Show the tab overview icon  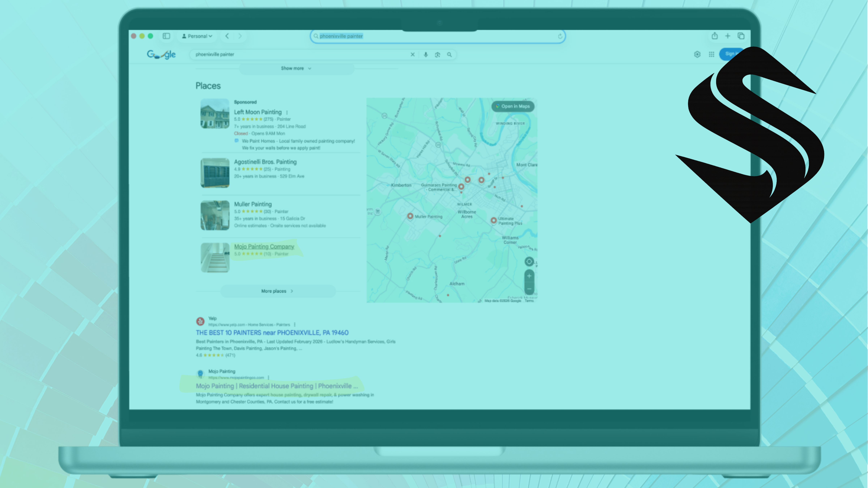741,36
